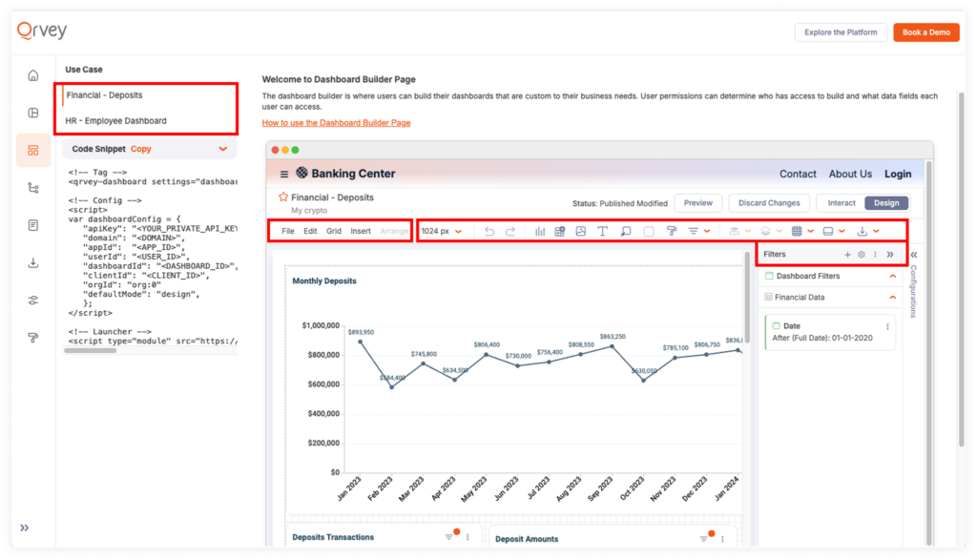Open the Insert menu

point(361,231)
